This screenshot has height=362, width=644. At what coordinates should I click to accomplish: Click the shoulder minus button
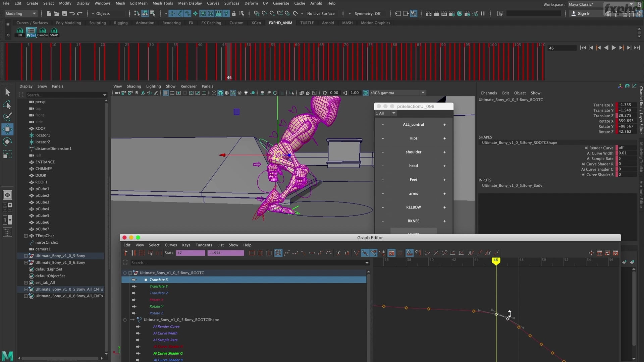(383, 152)
